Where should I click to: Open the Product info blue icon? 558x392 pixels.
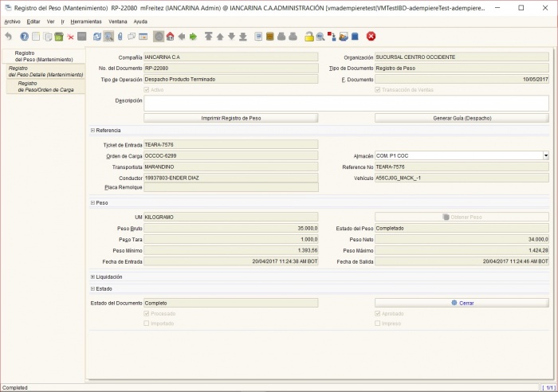click(355, 37)
